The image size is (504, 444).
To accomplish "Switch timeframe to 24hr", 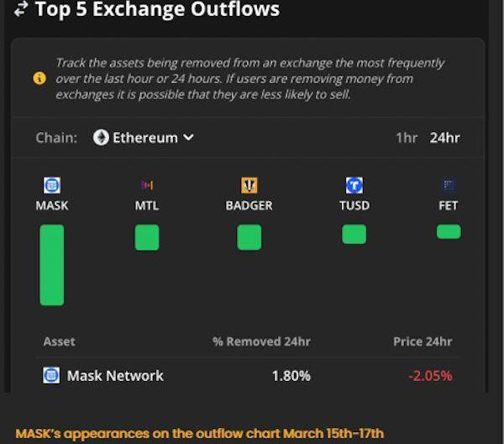I will click(444, 138).
